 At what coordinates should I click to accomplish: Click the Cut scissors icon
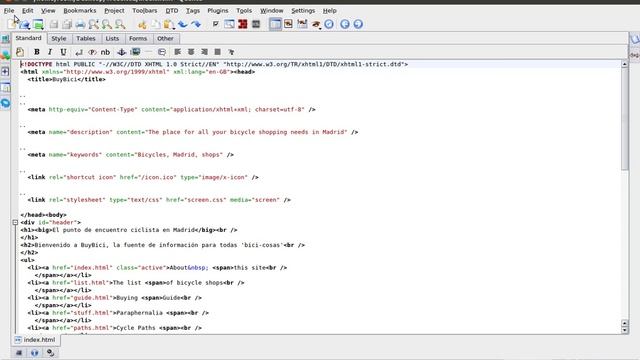click(142, 24)
